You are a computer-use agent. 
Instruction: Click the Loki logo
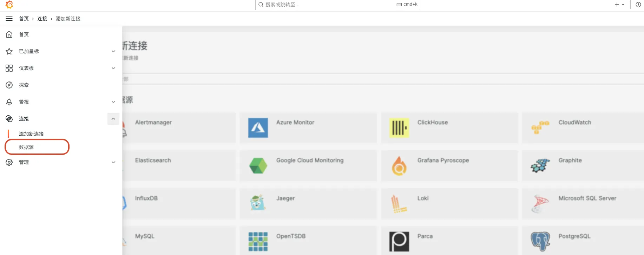tap(399, 204)
